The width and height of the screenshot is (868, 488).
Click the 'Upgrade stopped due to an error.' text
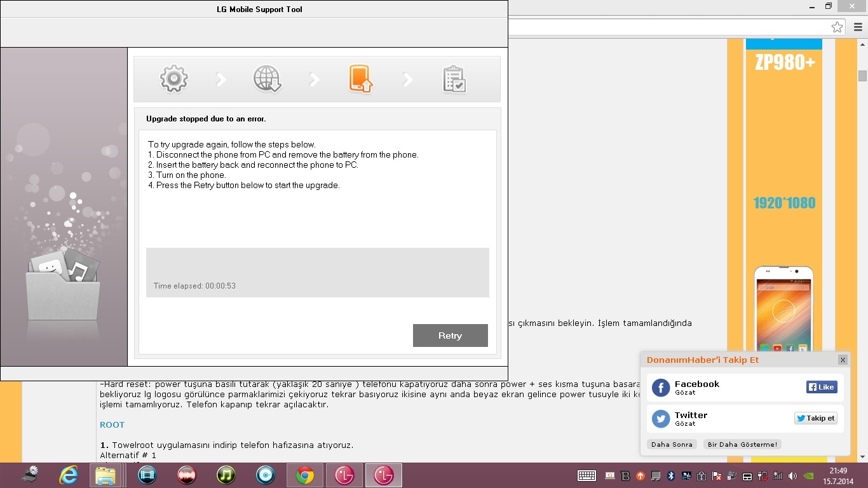[x=206, y=119]
